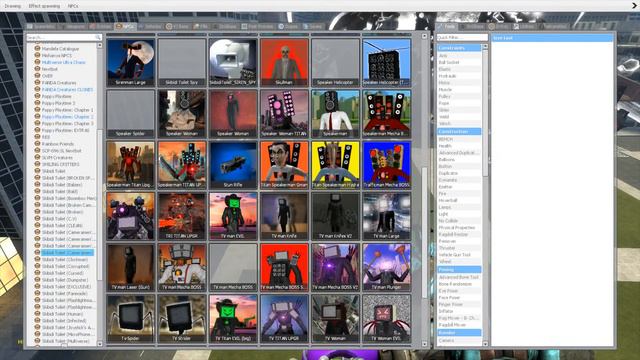Spawn the Stun Rifle icon
Viewport: 640px width, 360px height.
[x=233, y=165]
